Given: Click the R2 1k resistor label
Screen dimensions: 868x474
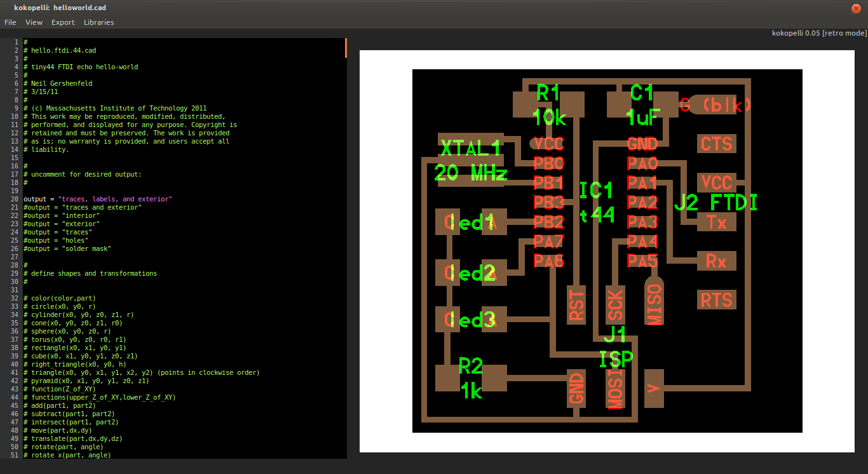Looking at the screenshot, I should coord(471,378).
